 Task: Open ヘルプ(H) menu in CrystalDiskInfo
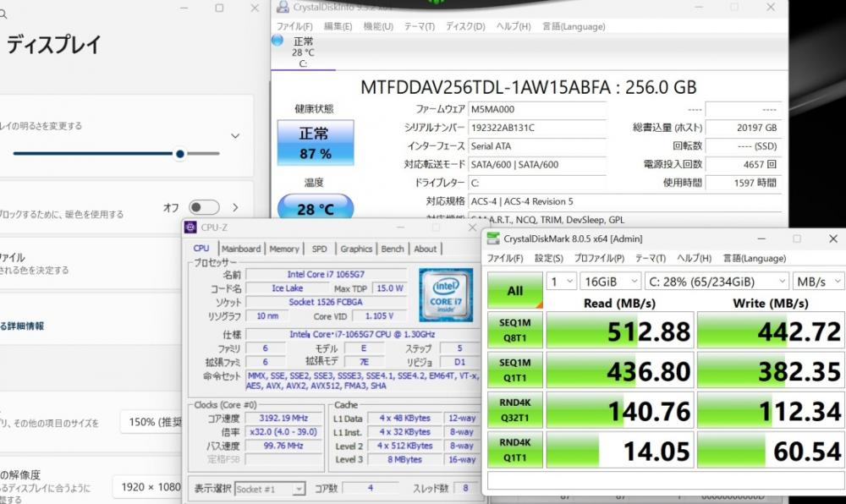(514, 26)
